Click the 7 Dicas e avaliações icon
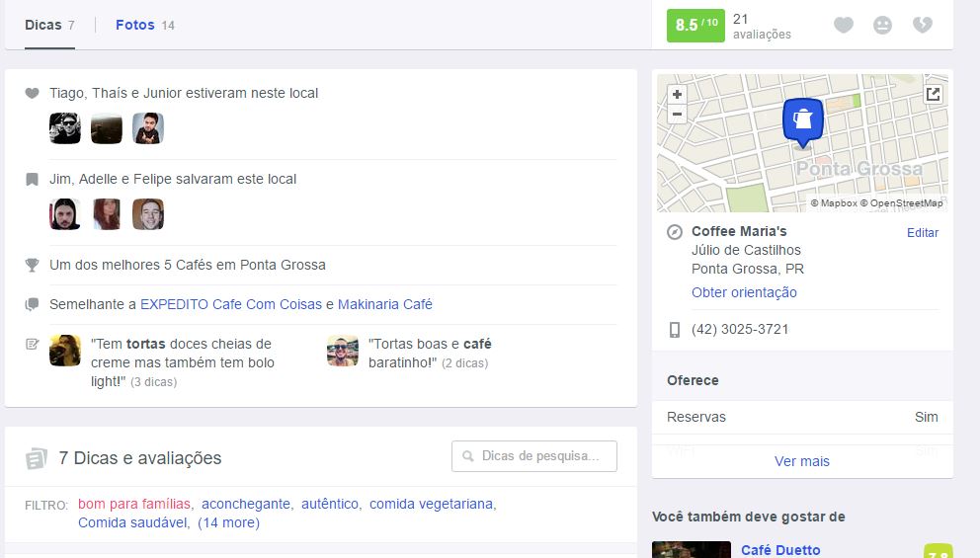Image resolution: width=980 pixels, height=558 pixels. point(37,458)
